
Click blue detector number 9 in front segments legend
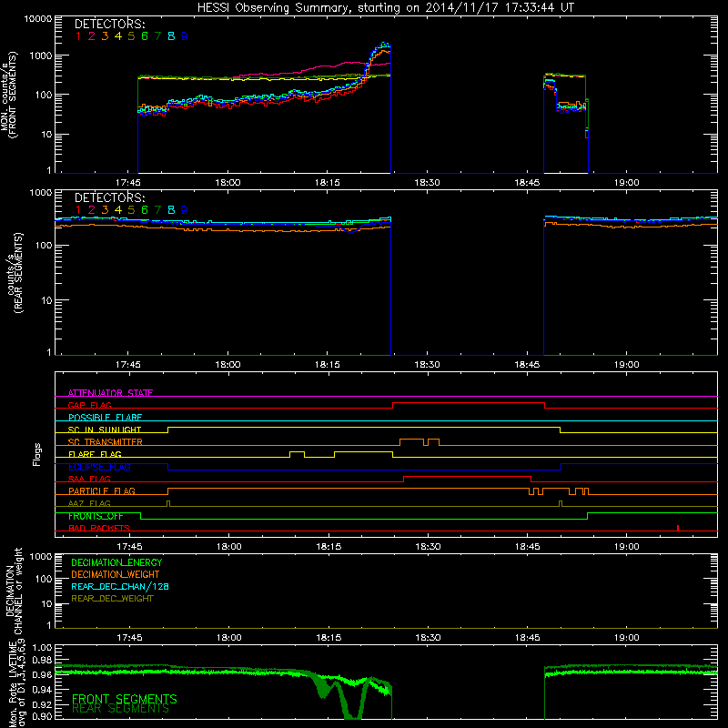(x=185, y=36)
